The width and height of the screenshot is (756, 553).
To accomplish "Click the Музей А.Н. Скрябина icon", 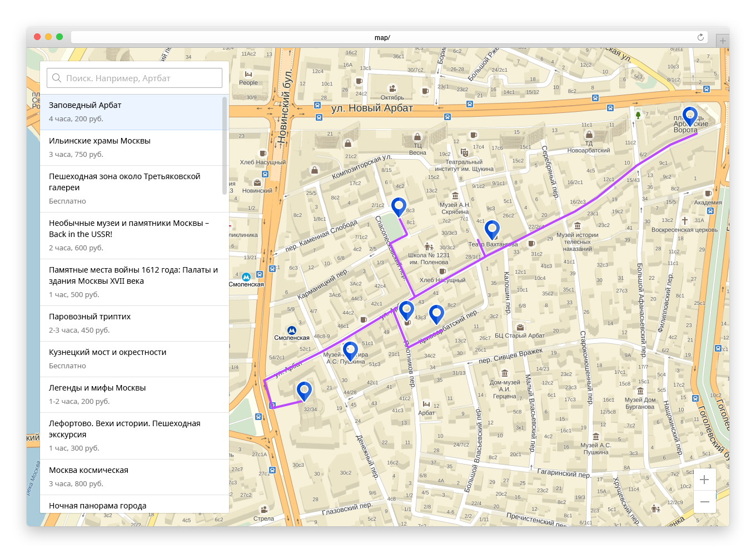I will click(455, 196).
